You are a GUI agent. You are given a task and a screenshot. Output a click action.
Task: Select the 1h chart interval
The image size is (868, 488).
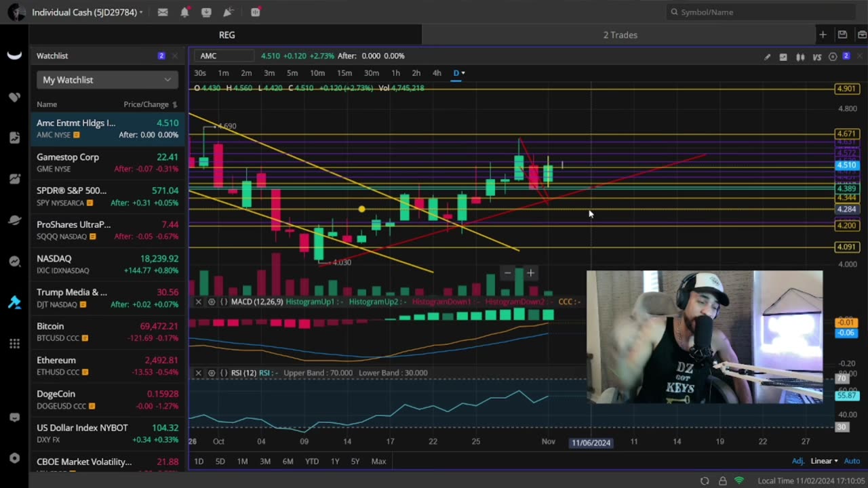(395, 73)
